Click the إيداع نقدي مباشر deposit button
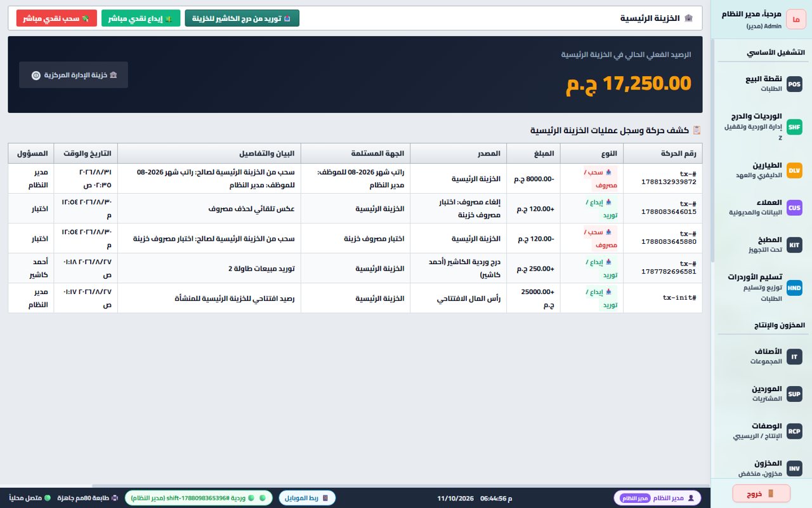 (x=141, y=18)
